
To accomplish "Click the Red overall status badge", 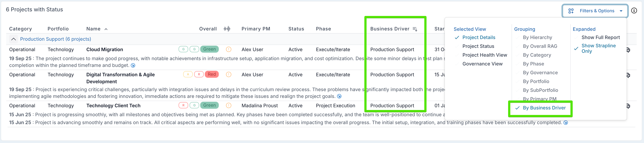I will 211,74.
